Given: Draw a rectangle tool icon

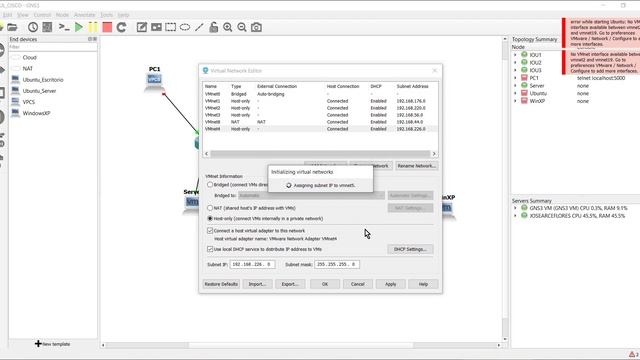Looking at the screenshot, I should [x=171, y=27].
